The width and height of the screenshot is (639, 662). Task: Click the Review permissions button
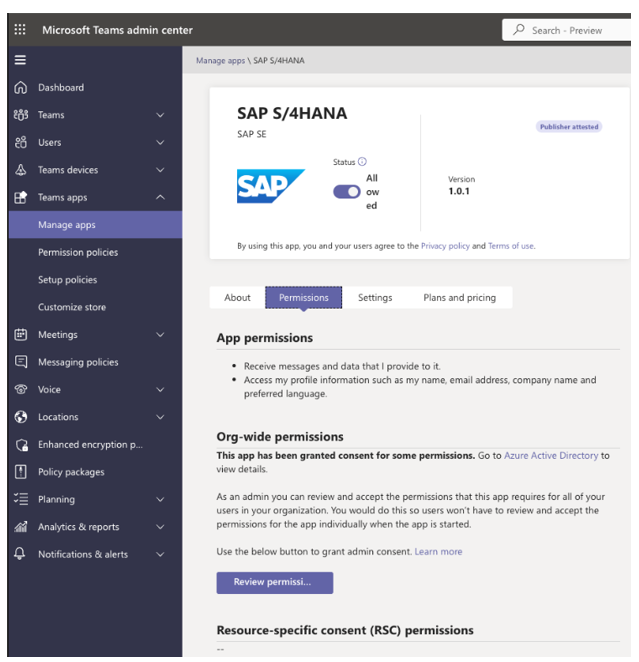click(274, 582)
